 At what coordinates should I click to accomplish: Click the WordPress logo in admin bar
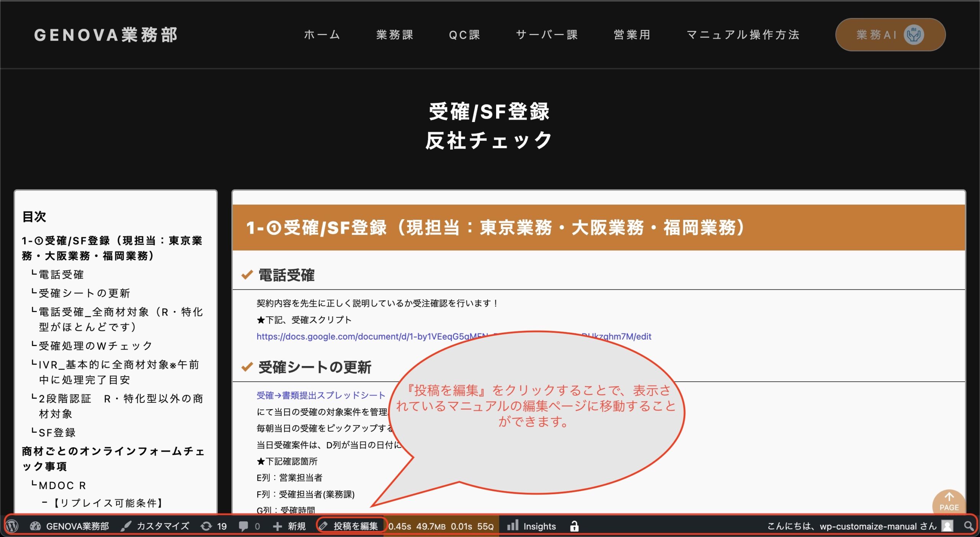12,526
